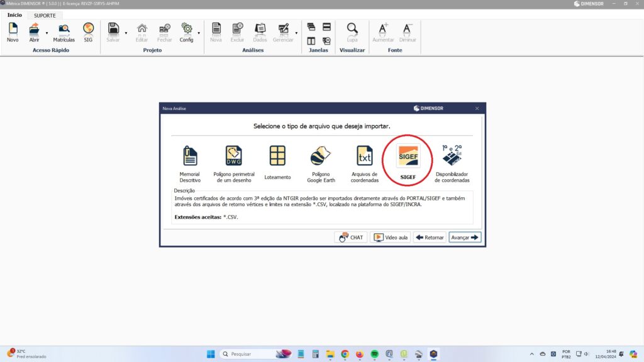Open Google Chrome from the taskbar

[345, 354]
